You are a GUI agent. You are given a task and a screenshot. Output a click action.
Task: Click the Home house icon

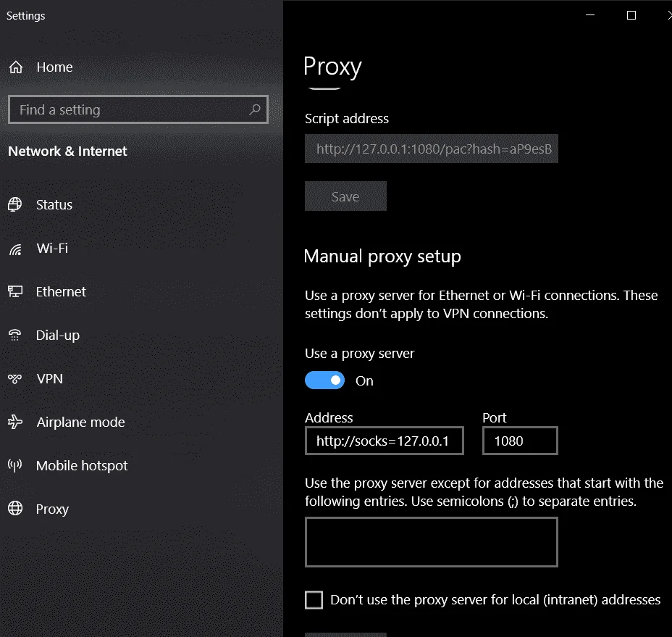tap(16, 67)
